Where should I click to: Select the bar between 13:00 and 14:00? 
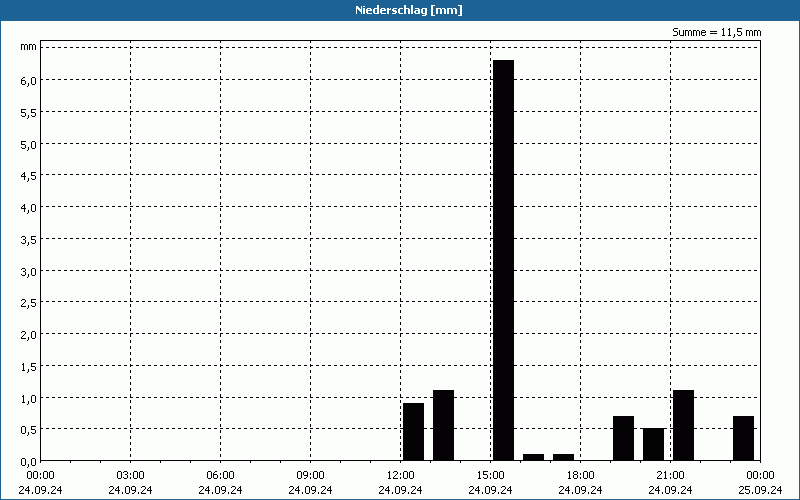coord(443,426)
